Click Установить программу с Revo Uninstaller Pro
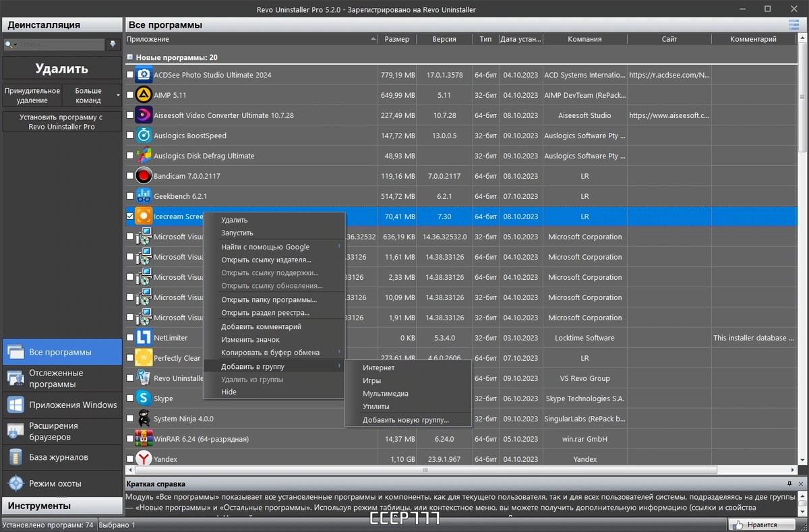 pyautogui.click(x=62, y=121)
